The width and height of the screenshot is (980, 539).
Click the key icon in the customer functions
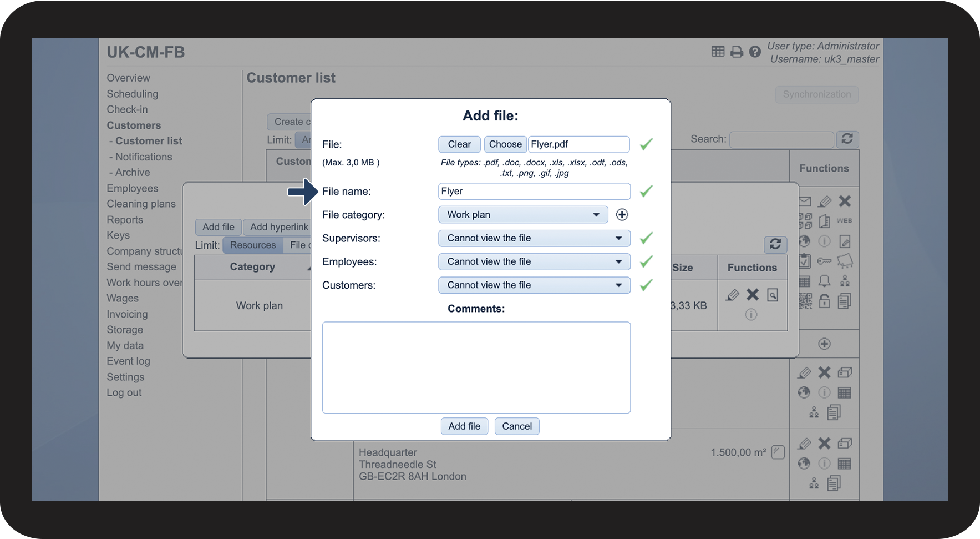click(825, 261)
